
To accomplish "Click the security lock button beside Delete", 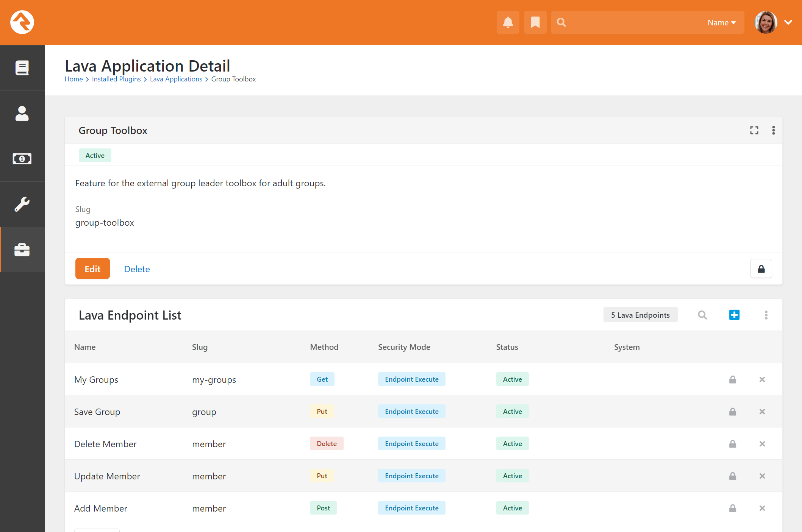I will coord(761,269).
